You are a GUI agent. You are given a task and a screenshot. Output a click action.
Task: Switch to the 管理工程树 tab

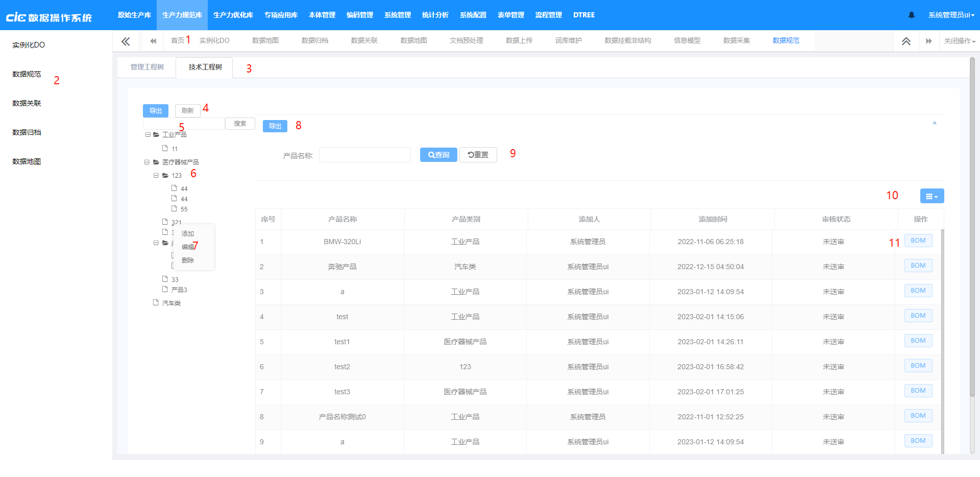coord(146,66)
